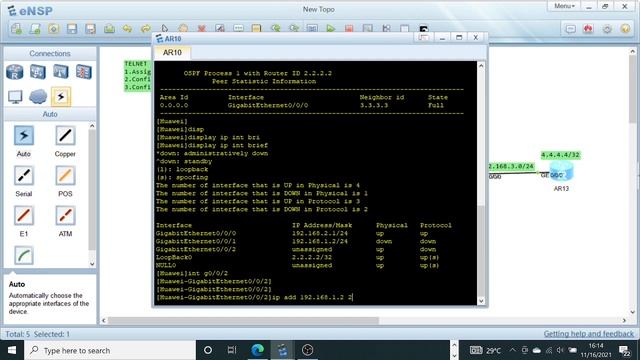Click the red Stop Device icon
Screen dimensions: 640x360
(349, 28)
